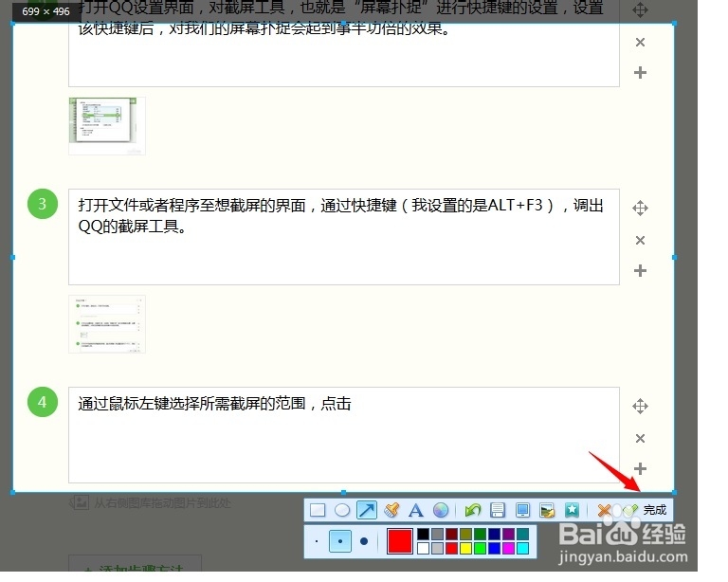This screenshot has height=582, width=728.
Task: Pick the small bright red swatch
Action: click(452, 548)
